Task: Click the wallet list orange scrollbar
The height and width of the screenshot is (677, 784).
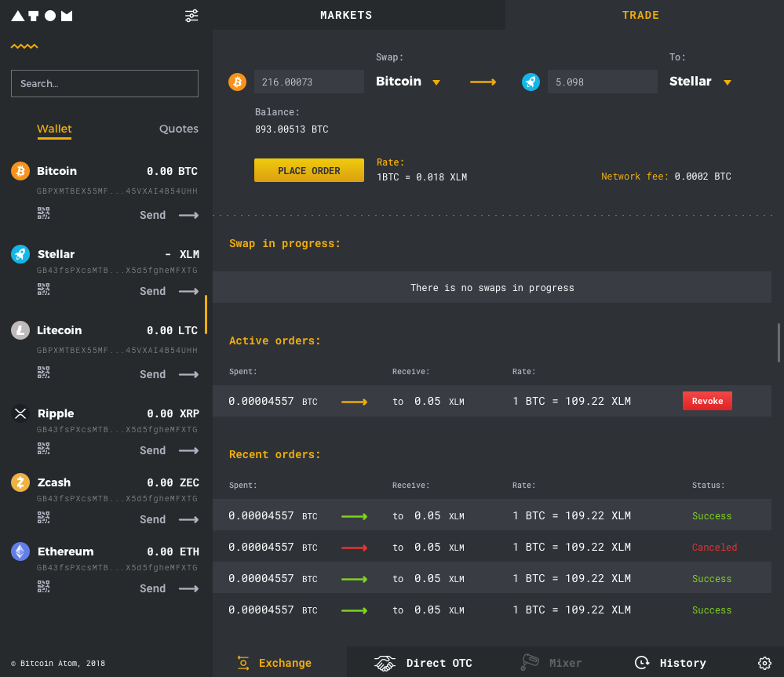Action: click(x=206, y=315)
